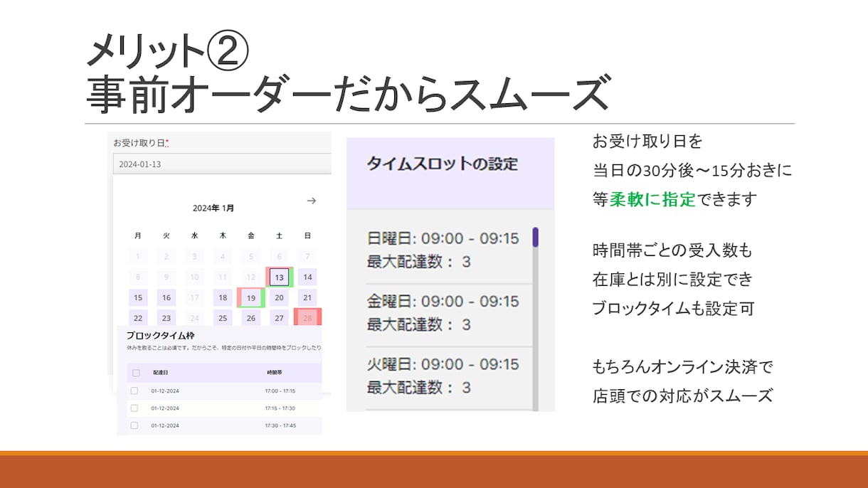
Task: Click the slide title 事前オーダーだからスムーズ
Action: [349, 94]
